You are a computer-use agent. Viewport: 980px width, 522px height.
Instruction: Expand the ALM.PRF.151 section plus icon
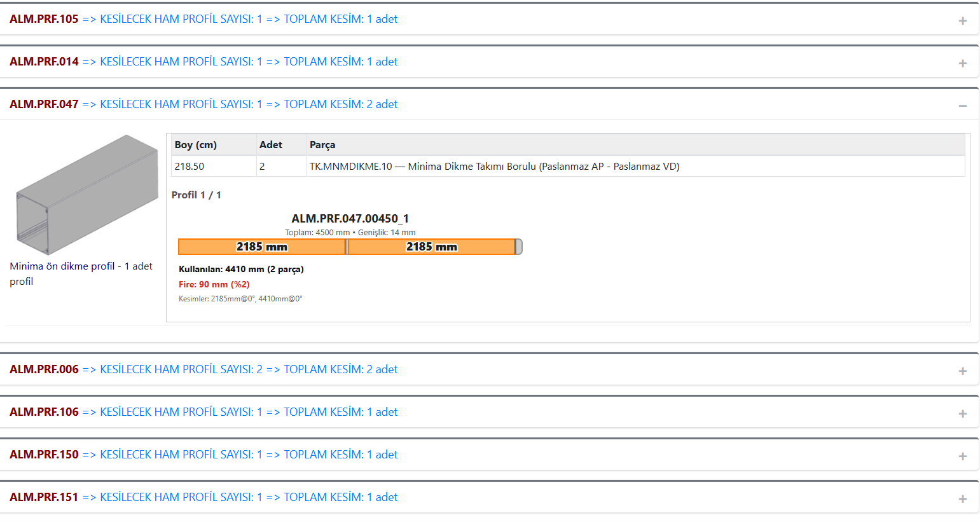pos(962,499)
